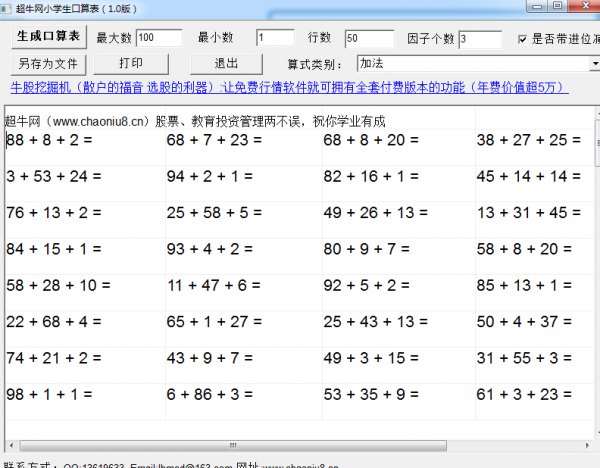Click the cell '25 + 43 + 13 ='
Screen dimensions: 600x468
coord(399,329)
